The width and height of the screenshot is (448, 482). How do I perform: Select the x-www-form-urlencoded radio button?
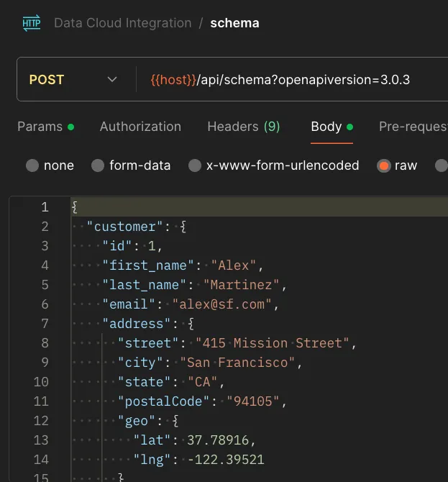pos(195,165)
